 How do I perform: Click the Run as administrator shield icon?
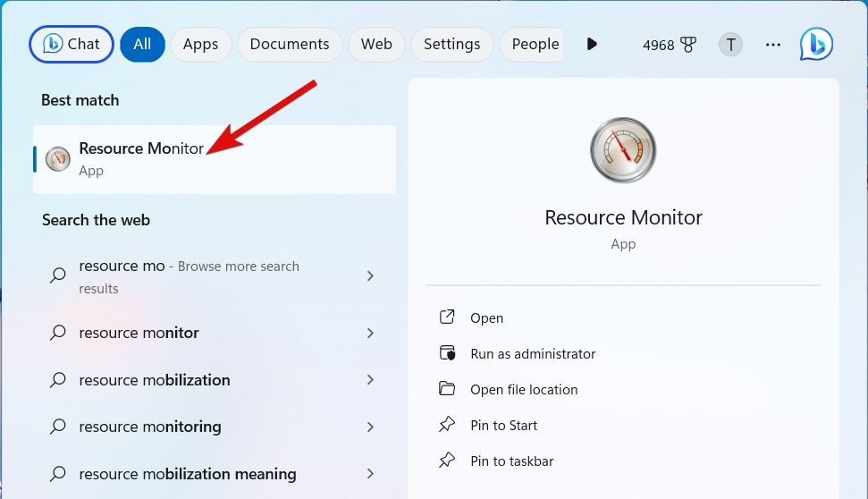tap(447, 353)
